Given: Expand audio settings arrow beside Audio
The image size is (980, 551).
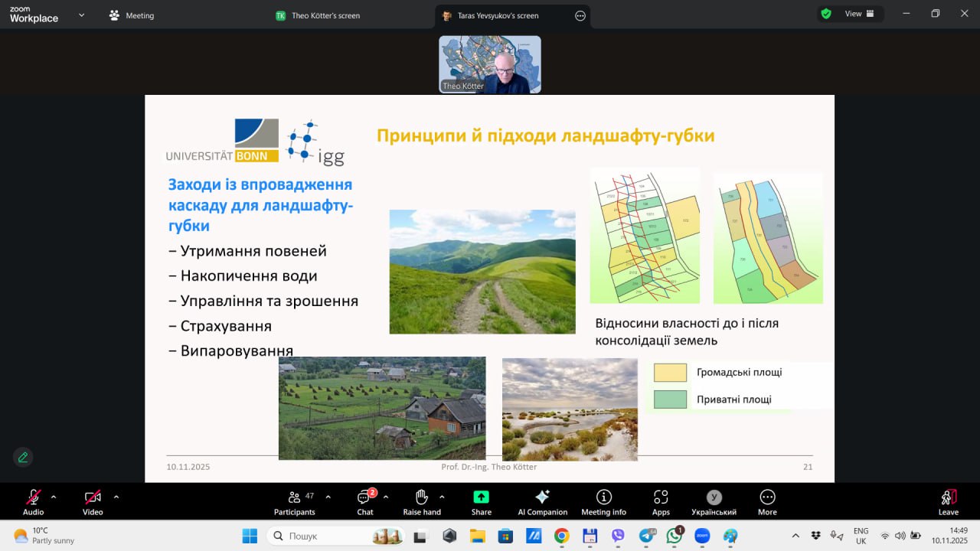Looking at the screenshot, I should point(54,497).
